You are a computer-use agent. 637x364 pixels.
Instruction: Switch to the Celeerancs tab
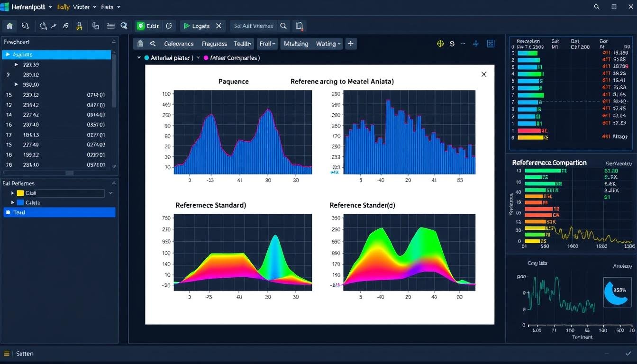click(178, 44)
